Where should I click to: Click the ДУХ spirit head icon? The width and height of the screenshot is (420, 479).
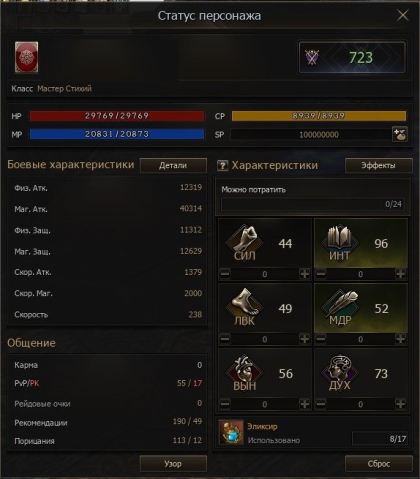click(x=340, y=372)
